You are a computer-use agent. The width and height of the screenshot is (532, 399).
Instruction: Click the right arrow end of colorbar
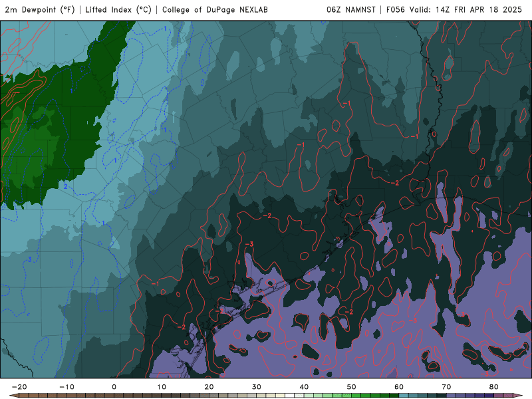(519, 396)
